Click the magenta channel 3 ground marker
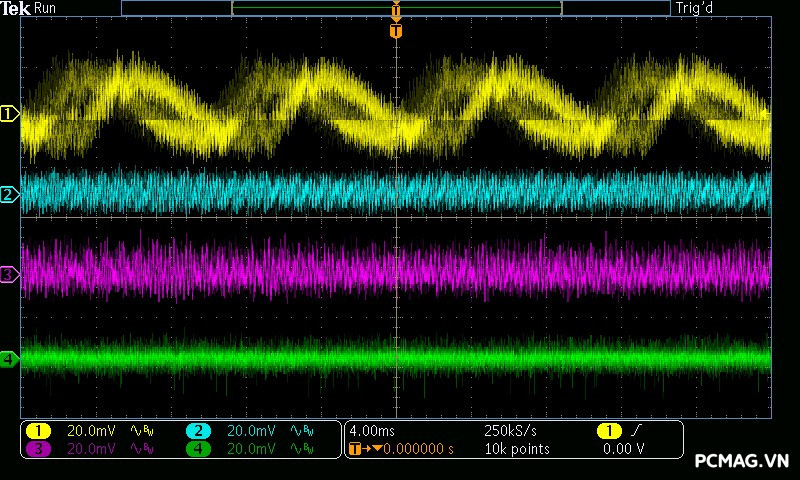 [9, 274]
